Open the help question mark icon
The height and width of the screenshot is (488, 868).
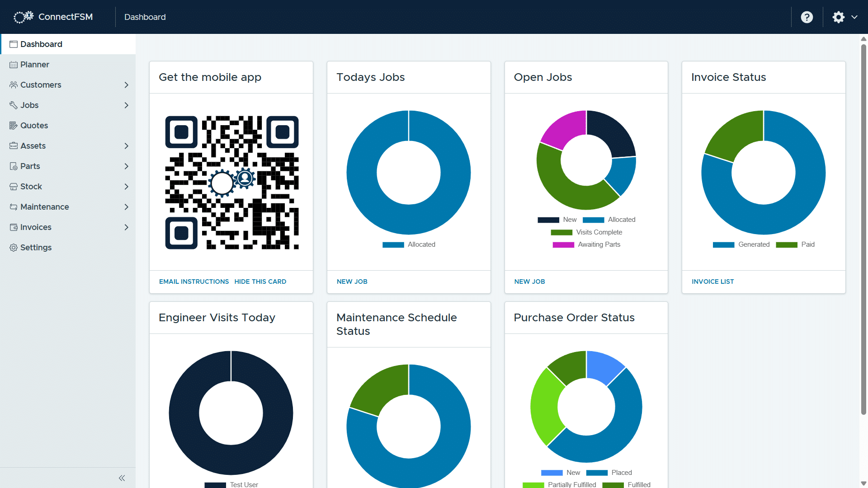[807, 17]
